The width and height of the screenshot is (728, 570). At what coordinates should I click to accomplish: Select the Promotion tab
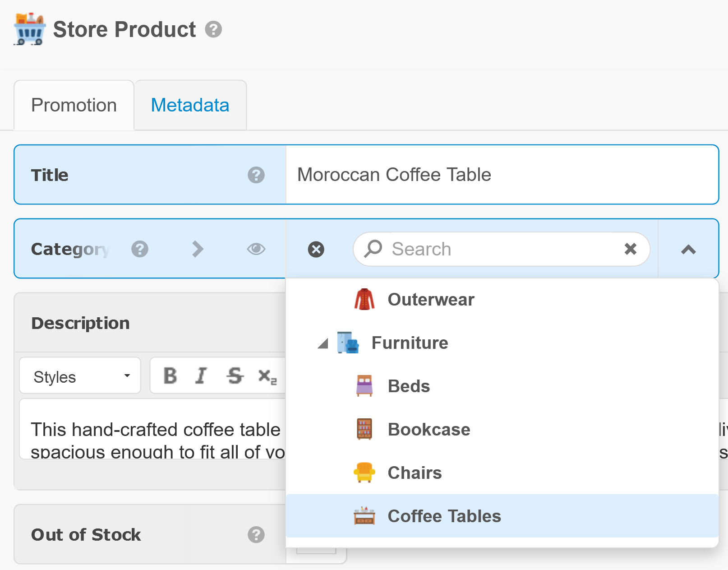point(74,106)
